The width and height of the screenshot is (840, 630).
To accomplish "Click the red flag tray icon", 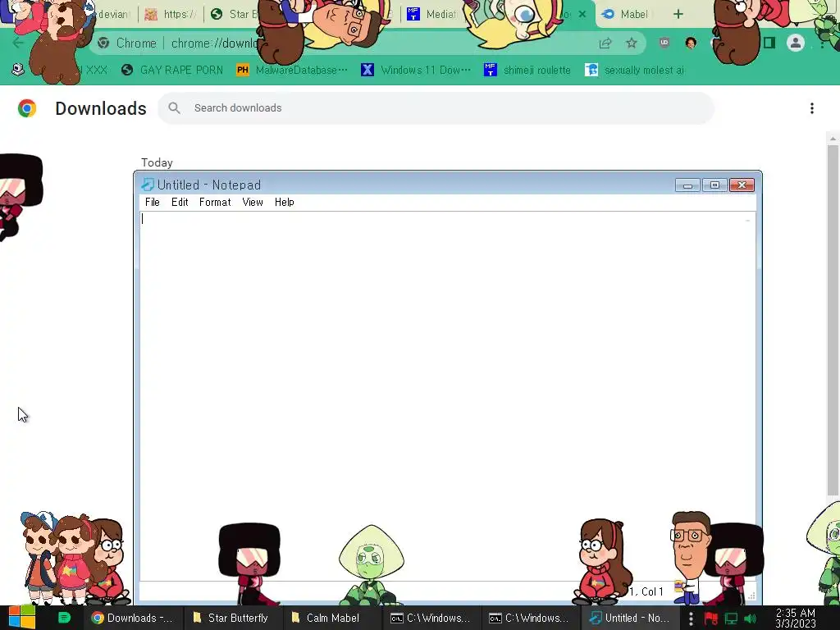I will click(711, 619).
